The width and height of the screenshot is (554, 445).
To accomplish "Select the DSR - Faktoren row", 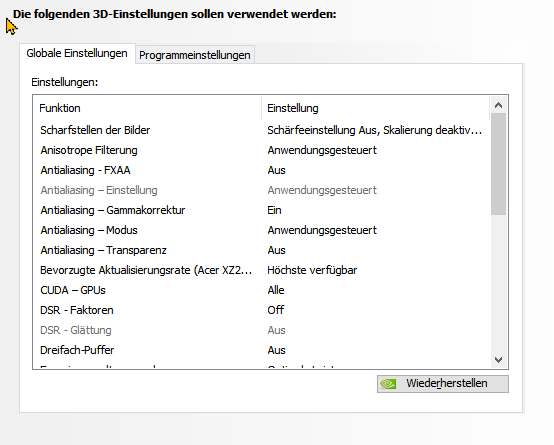I will tap(261, 310).
